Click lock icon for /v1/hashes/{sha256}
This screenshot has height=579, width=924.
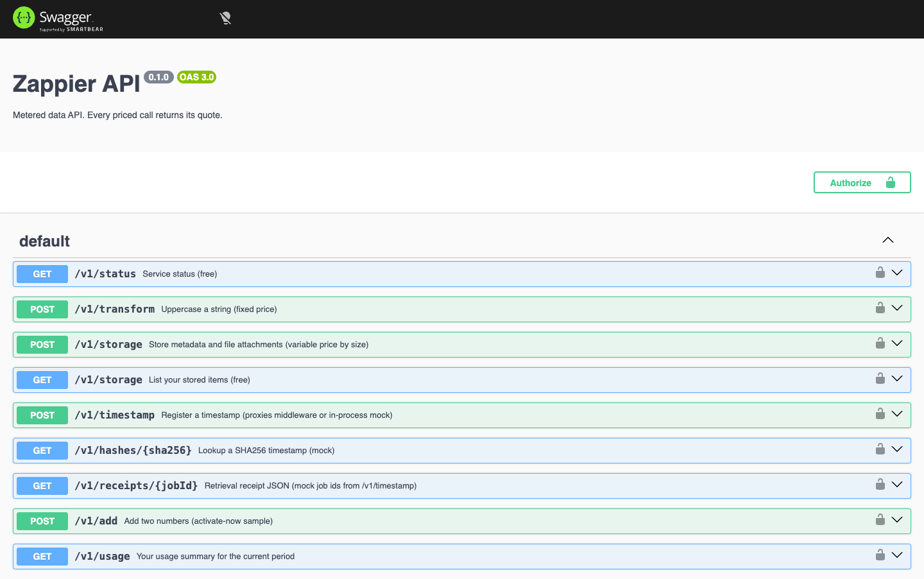tap(880, 449)
